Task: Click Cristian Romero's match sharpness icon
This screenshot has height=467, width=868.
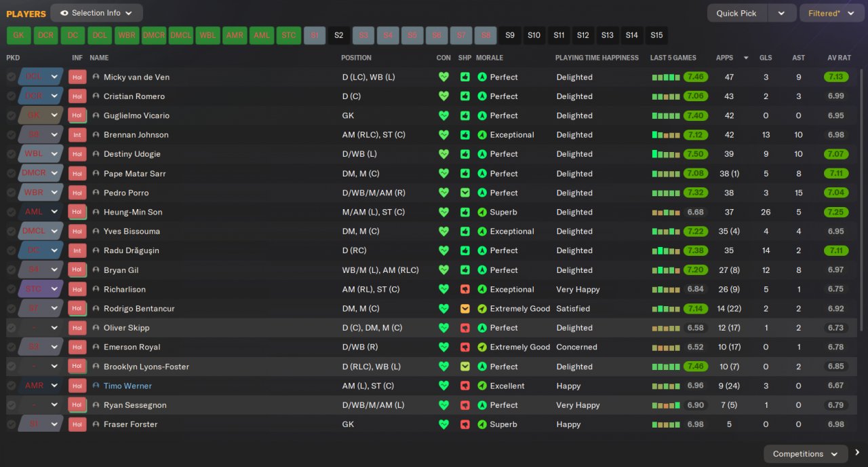Action: (465, 96)
